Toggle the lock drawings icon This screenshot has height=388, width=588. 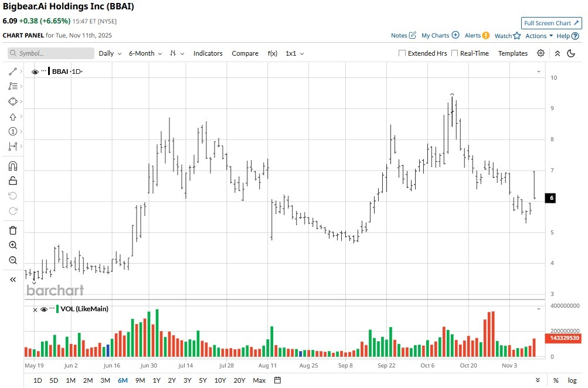point(13,181)
